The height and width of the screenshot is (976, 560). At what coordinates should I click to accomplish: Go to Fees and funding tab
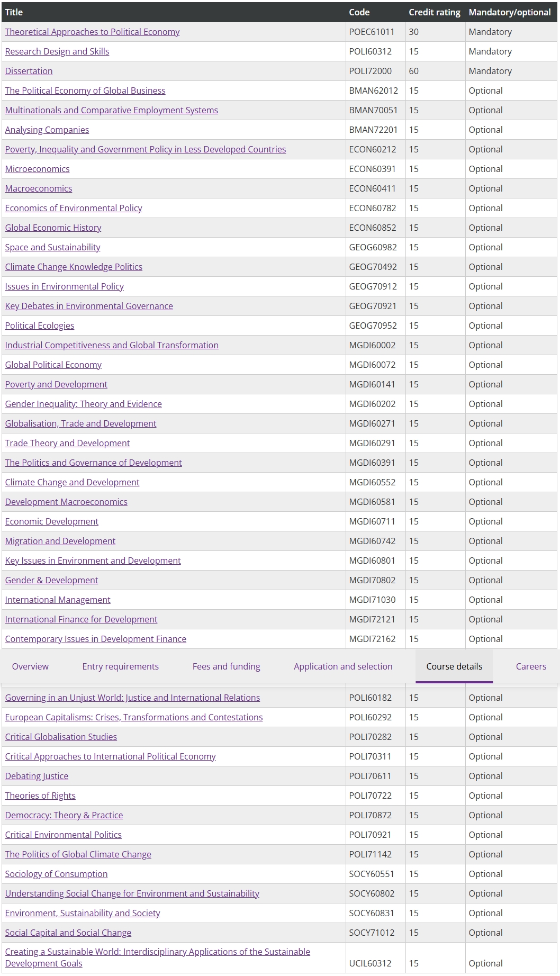point(226,666)
